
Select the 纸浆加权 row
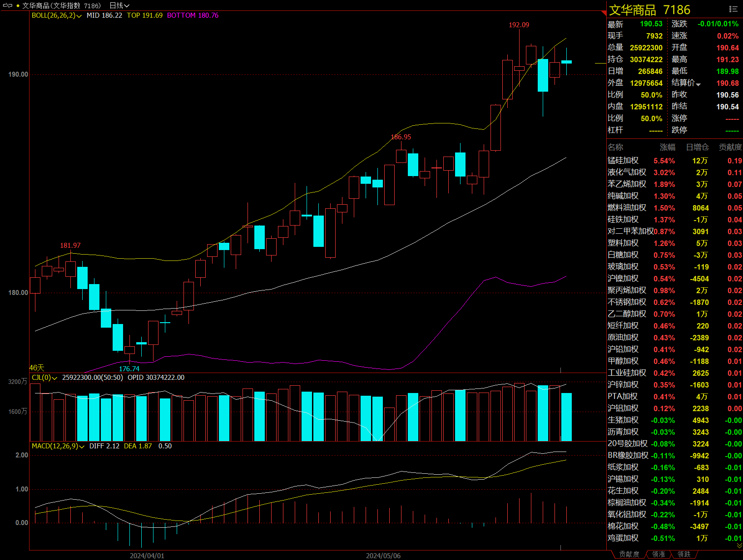[x=675, y=467]
